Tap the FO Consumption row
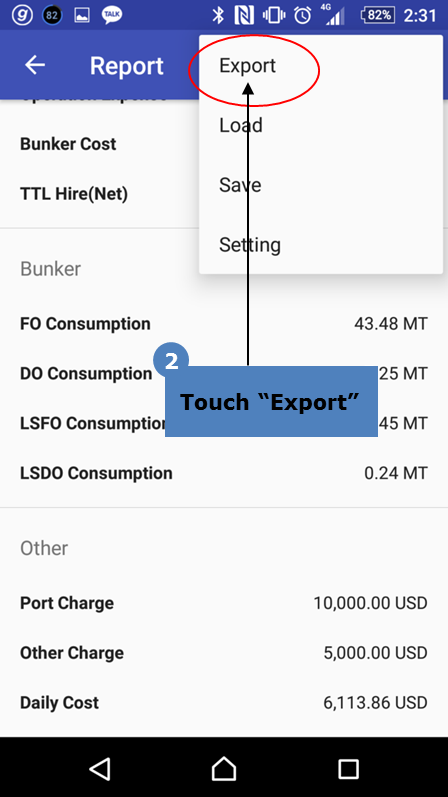Screen dimensions: 448x797 (224, 324)
